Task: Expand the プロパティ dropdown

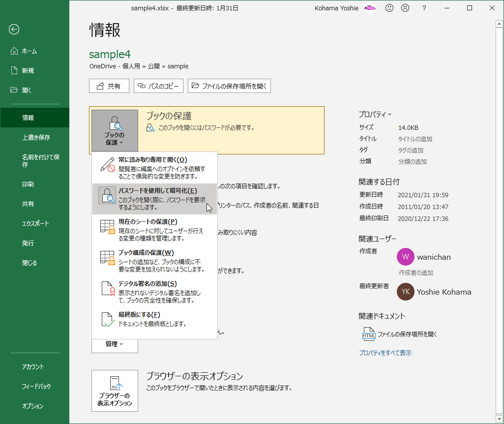Action: pos(375,114)
